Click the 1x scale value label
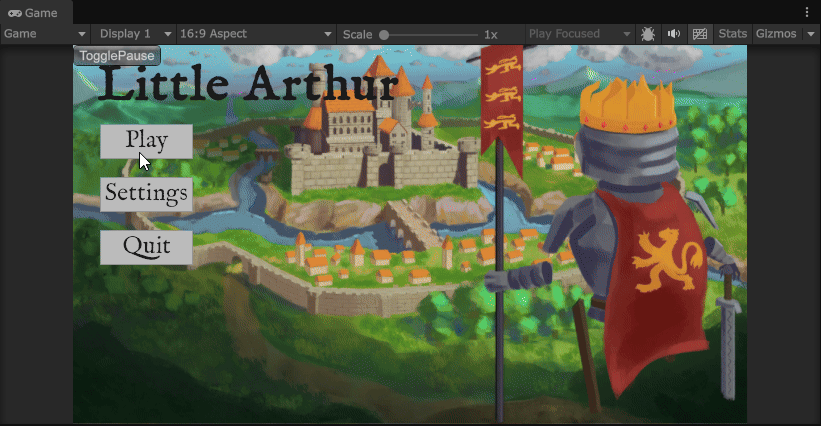Screen dimensions: 821x426 (491, 35)
